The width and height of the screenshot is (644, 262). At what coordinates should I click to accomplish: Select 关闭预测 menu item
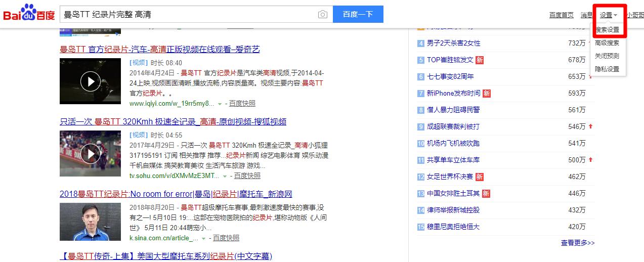[x=607, y=56]
